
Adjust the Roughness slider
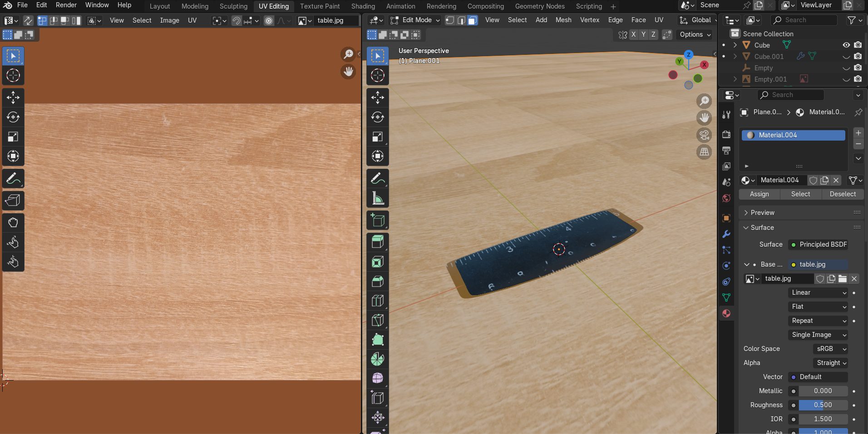[823, 405]
